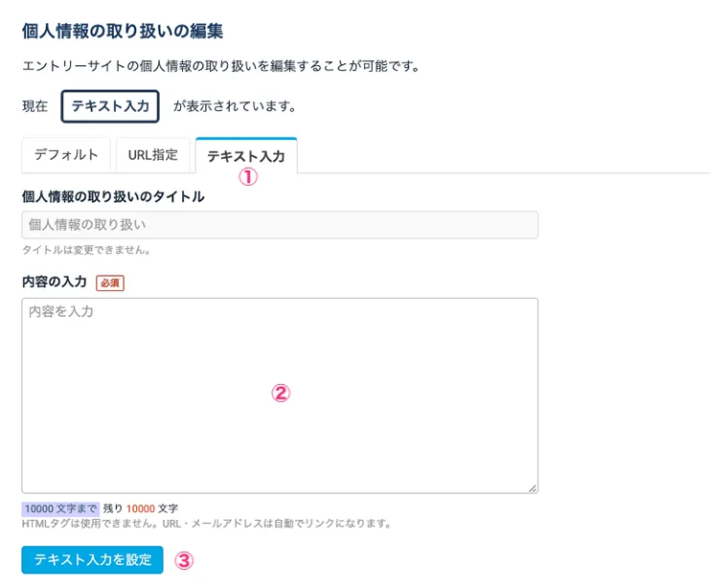This screenshot has width=728, height=587.
Task: Click the boxed テキスト入力 status badge
Action: tap(110, 106)
